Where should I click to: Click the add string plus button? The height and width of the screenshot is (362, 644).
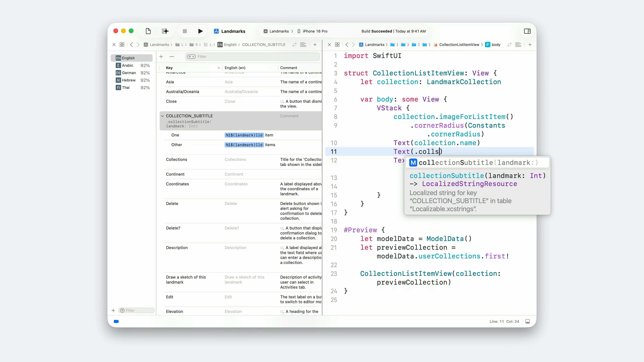click(x=161, y=57)
